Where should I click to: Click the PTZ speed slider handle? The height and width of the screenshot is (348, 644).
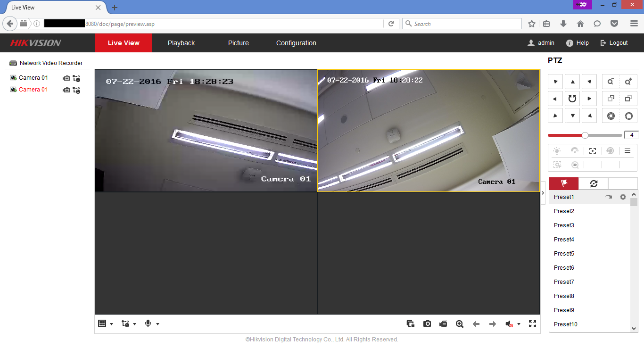[x=585, y=135]
